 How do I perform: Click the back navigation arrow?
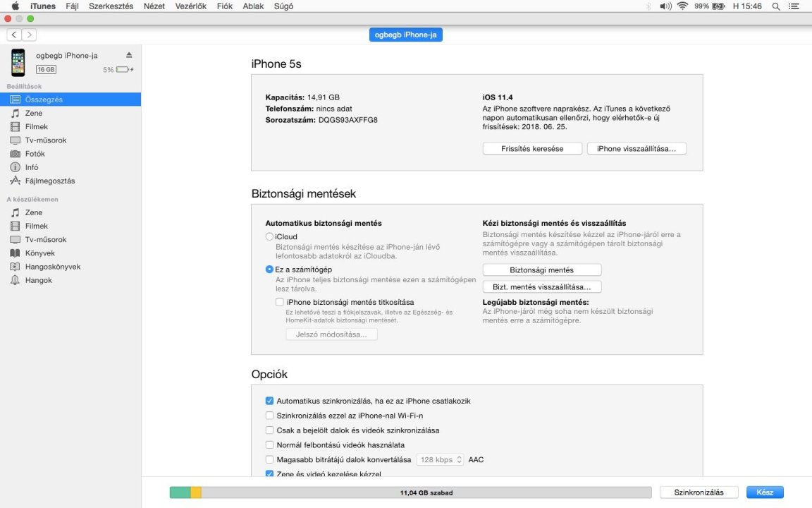14,35
